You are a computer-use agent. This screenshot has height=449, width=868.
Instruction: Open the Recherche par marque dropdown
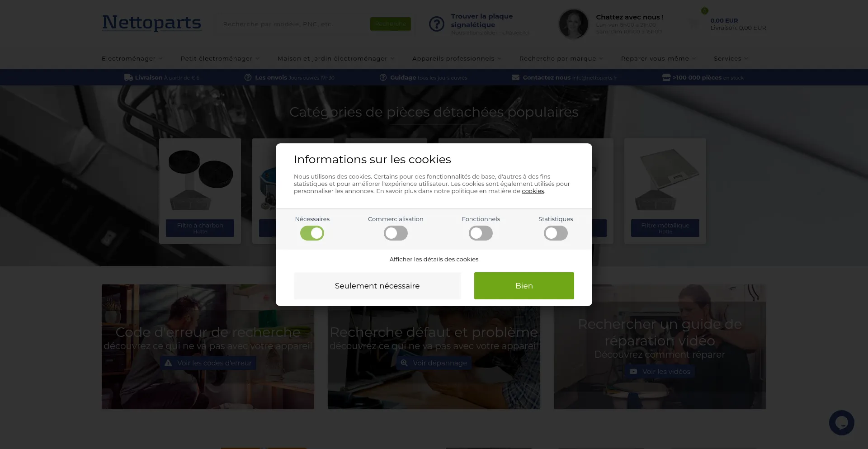pos(561,58)
